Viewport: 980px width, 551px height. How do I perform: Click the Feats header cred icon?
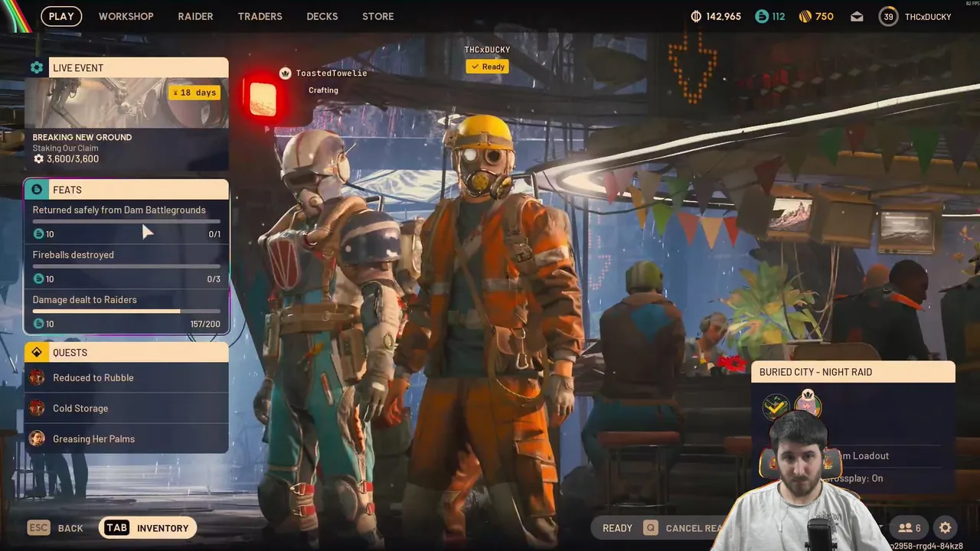coord(37,189)
